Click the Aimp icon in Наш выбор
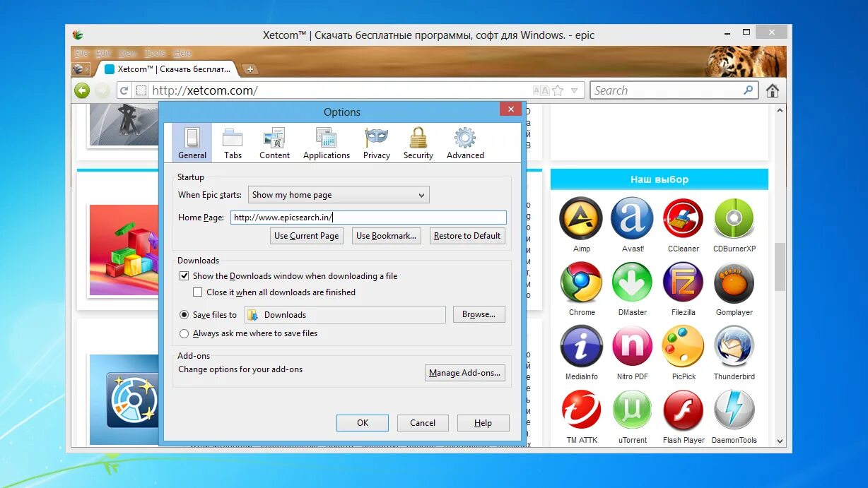Image resolution: width=868 pixels, height=488 pixels. pos(581,218)
